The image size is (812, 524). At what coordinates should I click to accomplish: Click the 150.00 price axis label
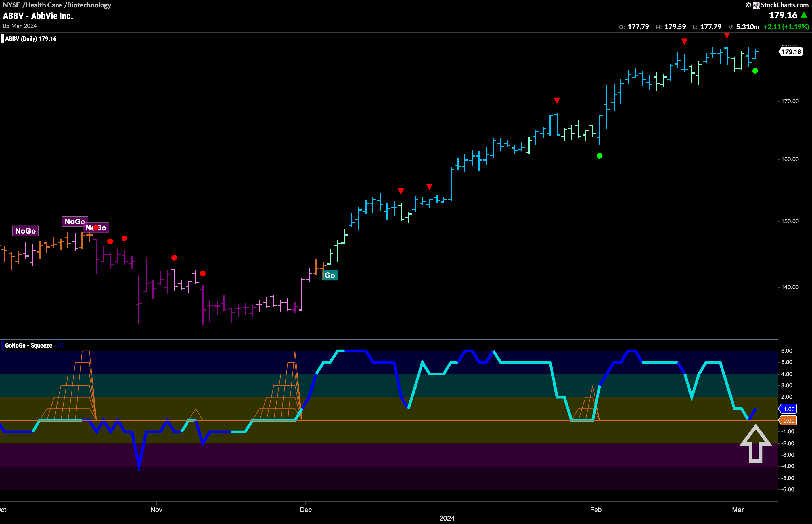click(790, 221)
